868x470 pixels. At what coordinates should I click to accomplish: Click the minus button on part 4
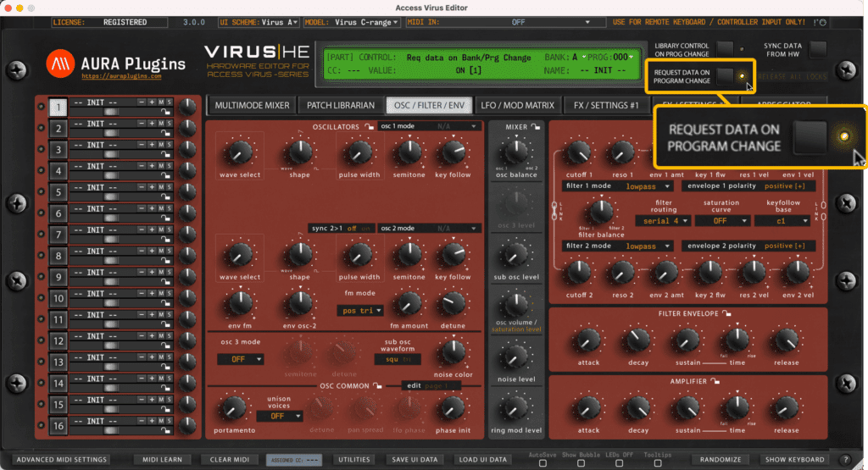(142, 166)
